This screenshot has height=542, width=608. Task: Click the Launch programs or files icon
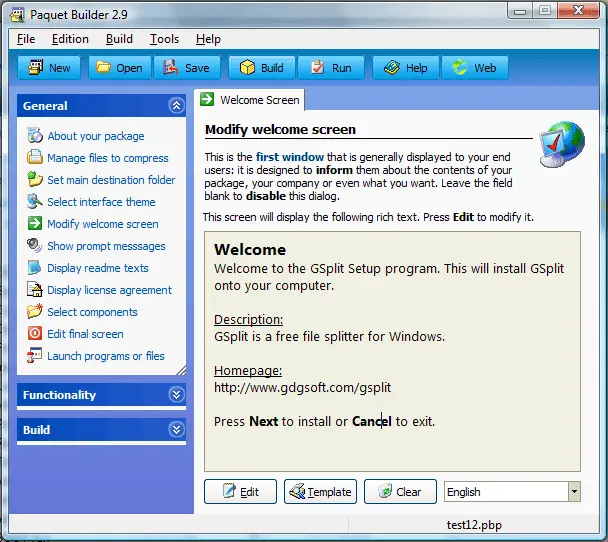click(35, 356)
